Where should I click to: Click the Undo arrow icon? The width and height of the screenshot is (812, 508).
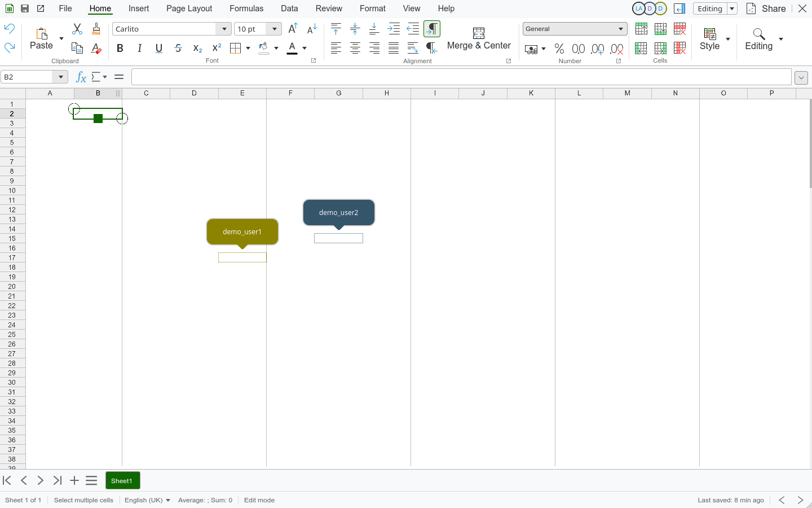tap(10, 29)
